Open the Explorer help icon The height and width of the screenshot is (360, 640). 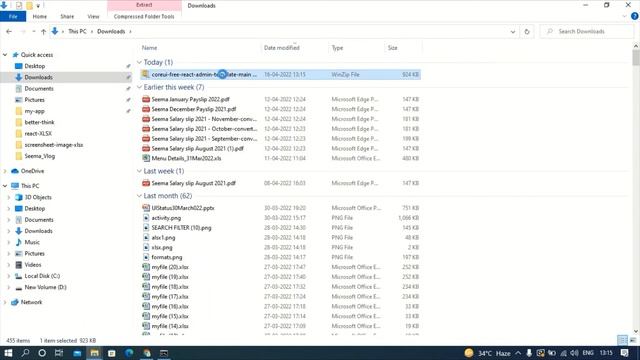[634, 16]
